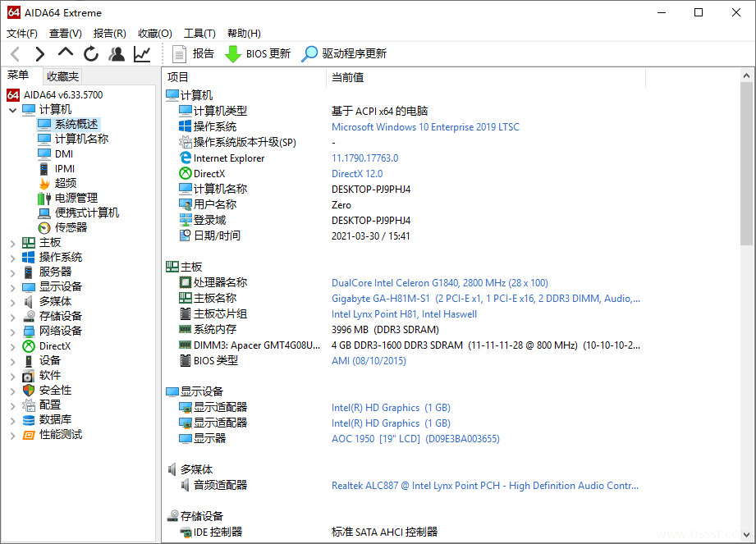The image size is (756, 544).
Task: Expand the 主板 tree node
Action: click(x=12, y=244)
